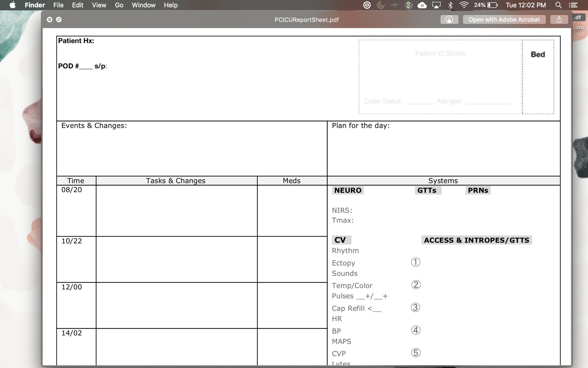
Task: Open the Wi-Fi menu
Action: pos(464,5)
